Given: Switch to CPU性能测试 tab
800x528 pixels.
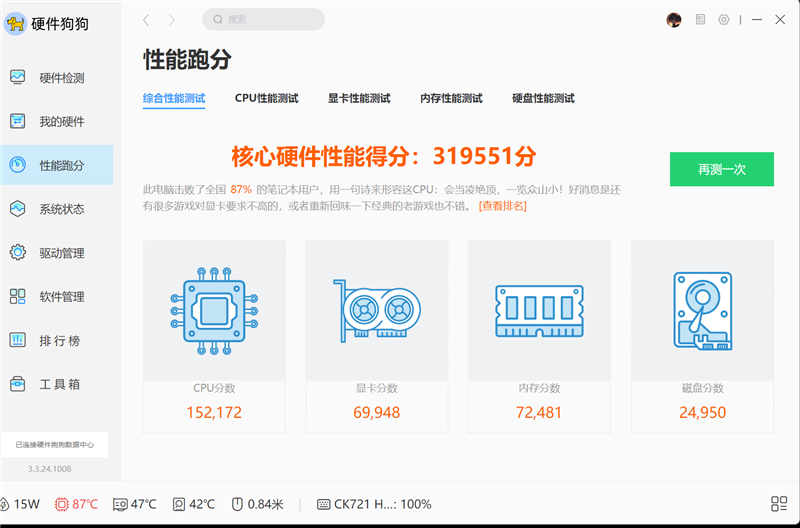Looking at the screenshot, I should click(266, 98).
